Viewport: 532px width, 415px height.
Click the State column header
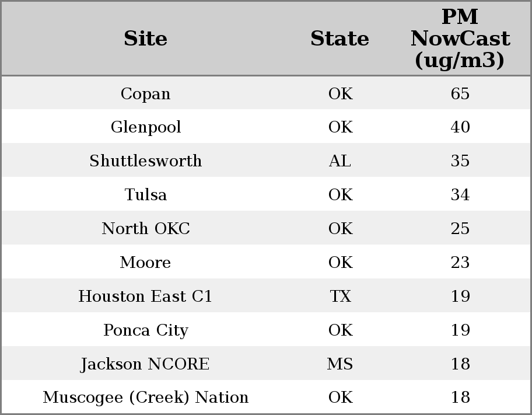pos(339,39)
